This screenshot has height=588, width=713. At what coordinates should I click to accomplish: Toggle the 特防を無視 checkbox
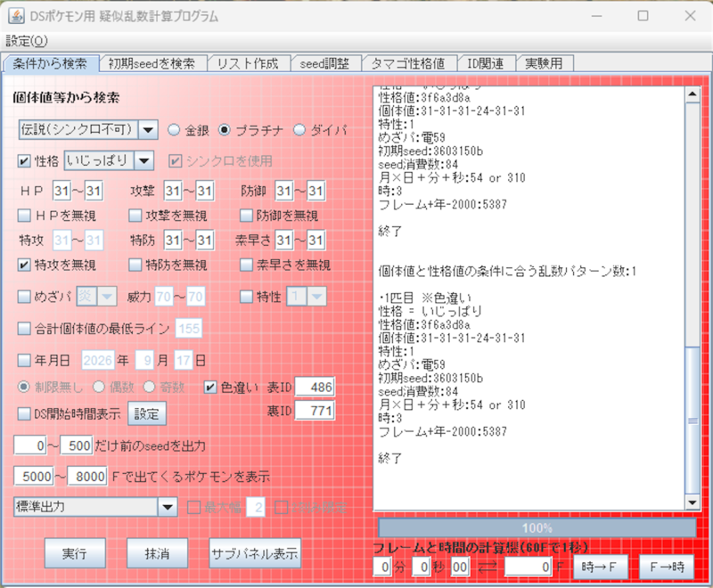[x=135, y=265]
